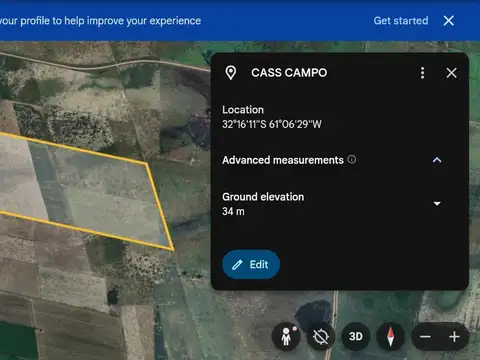480x360 pixels.
Task: Click the CASS CAMPO title text
Action: (289, 73)
